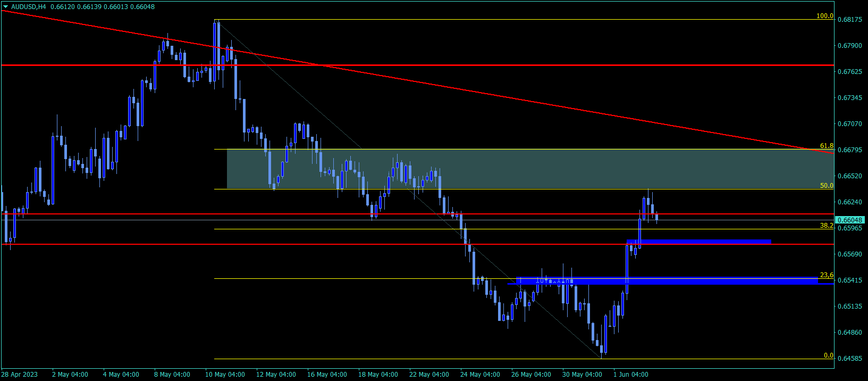Viewport: 868px width, 381px height.
Task: Click the 12 May 04:00 time label
Action: point(276,375)
